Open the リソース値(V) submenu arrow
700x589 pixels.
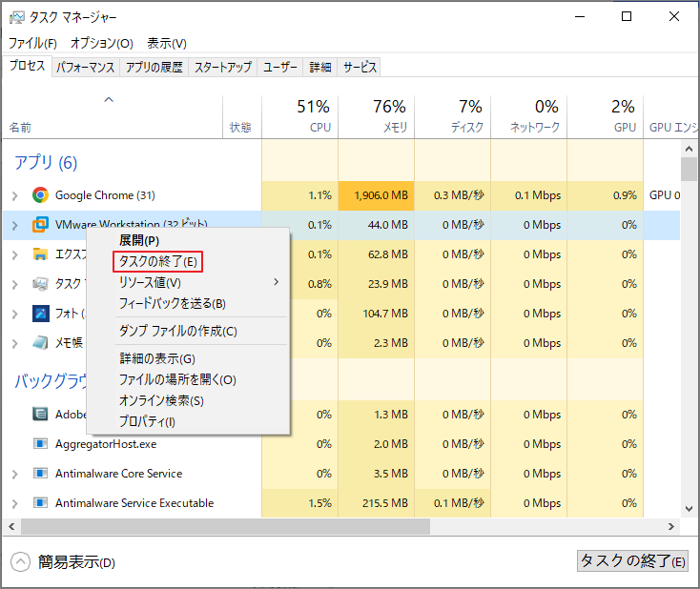coord(277,282)
